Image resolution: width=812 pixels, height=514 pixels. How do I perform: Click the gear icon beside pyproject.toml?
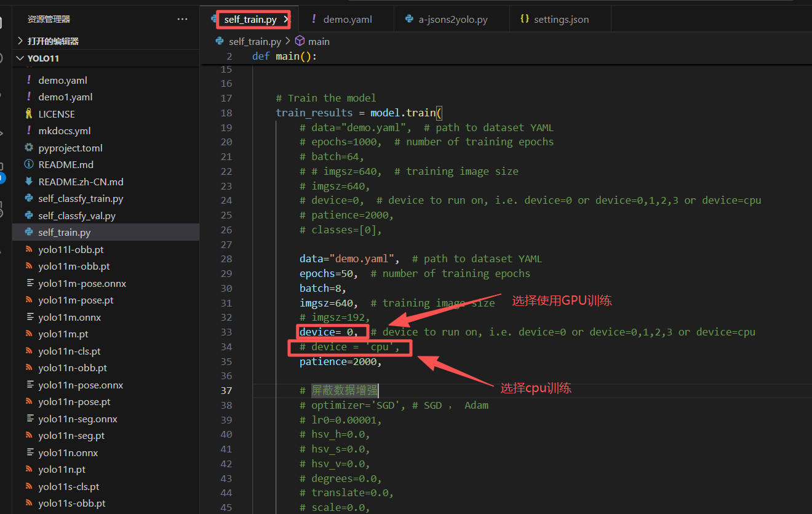click(x=28, y=148)
